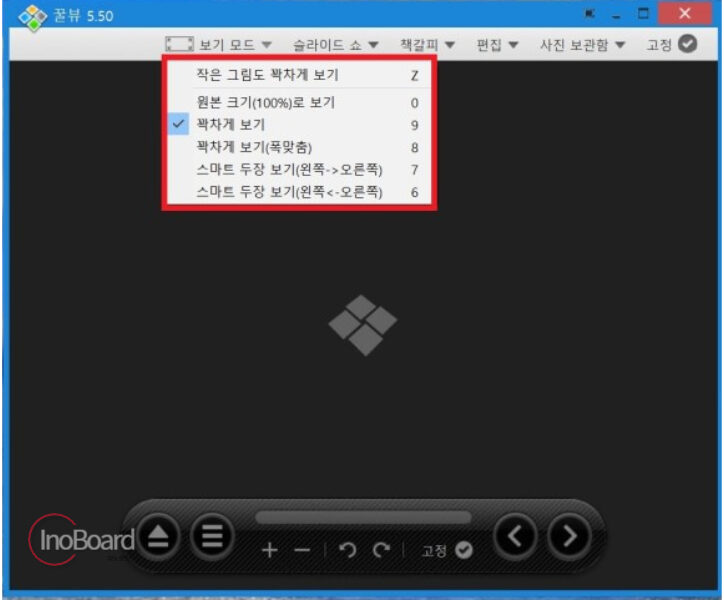Select 스마트 두장 보기(왼쪽->오른쪽)
Viewport: 724px width, 600px height.
click(299, 170)
